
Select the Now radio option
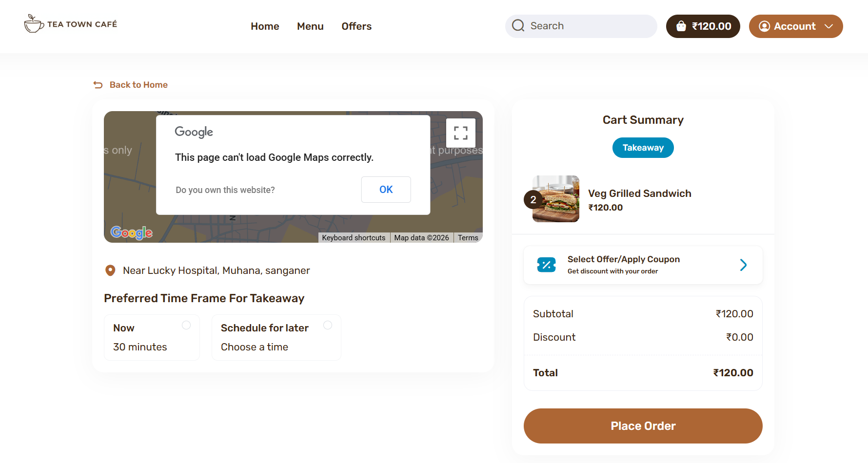[186, 325]
